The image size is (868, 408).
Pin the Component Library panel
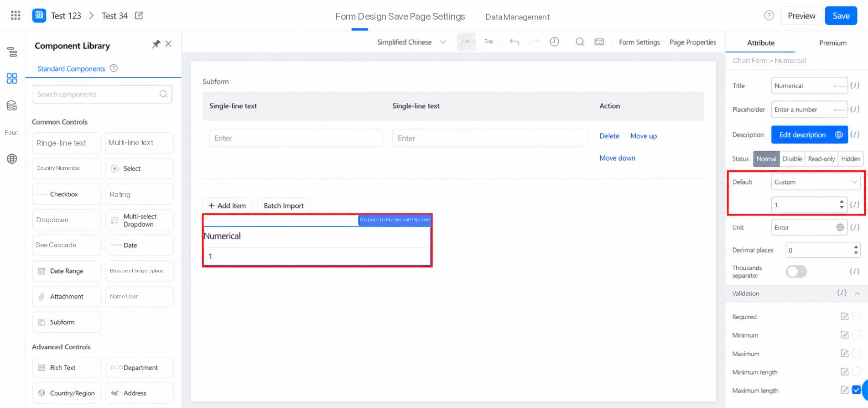point(156,44)
